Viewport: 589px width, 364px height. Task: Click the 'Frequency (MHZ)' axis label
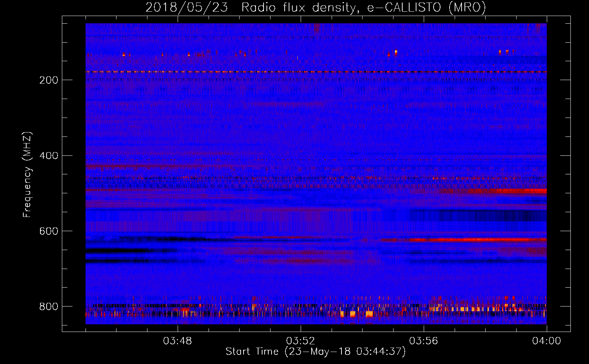pyautogui.click(x=27, y=174)
